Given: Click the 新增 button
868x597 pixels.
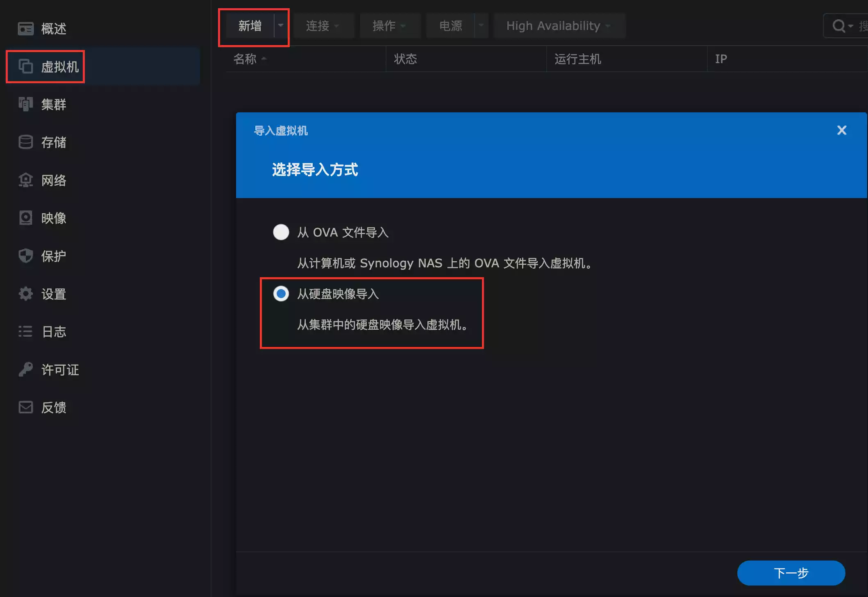Looking at the screenshot, I should pyautogui.click(x=250, y=26).
